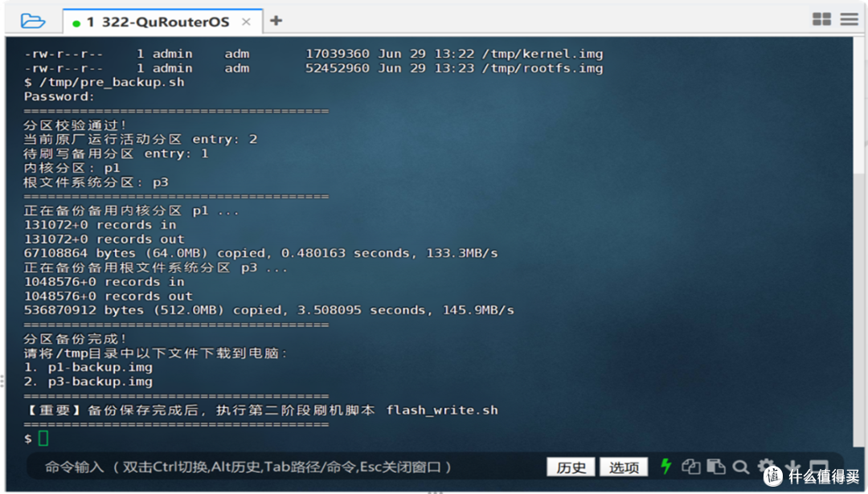
Task: Click the "131072+0 records out" line
Action: click(x=104, y=239)
